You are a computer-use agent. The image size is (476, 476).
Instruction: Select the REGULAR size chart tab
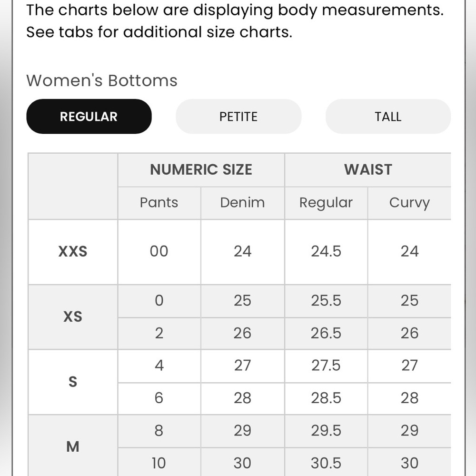pos(89,116)
